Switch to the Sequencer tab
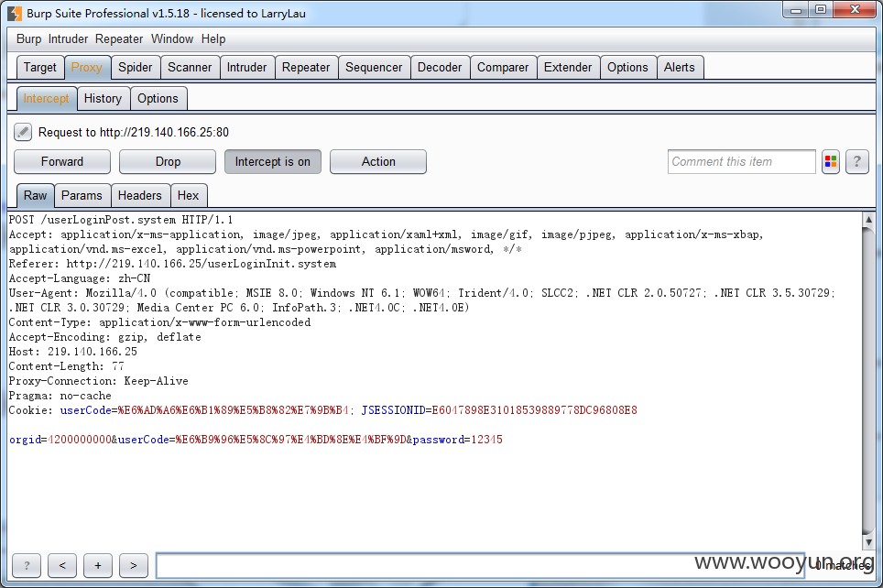This screenshot has height=588, width=883. tap(374, 68)
